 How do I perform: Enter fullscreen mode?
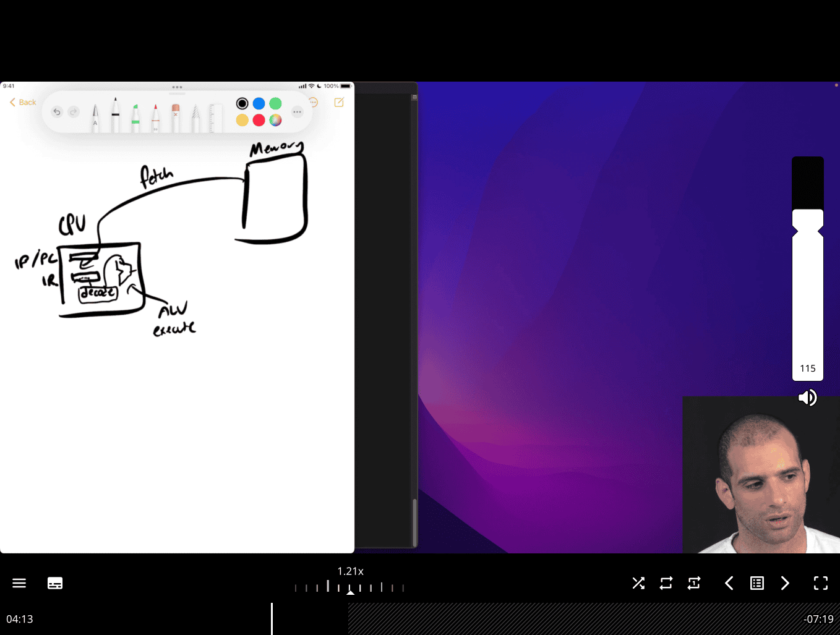[x=821, y=583]
